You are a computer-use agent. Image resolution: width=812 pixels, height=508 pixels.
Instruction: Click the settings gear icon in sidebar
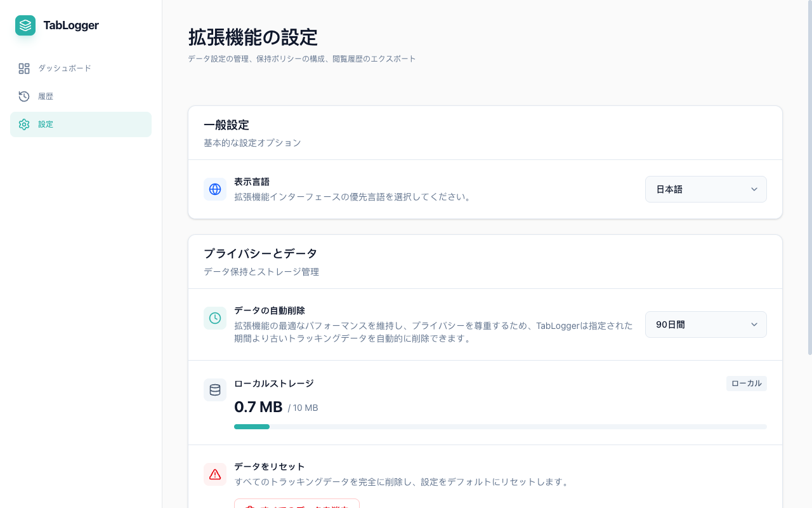(24, 124)
